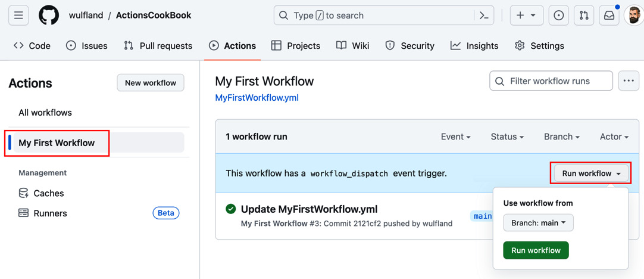Switch to the Insights tab

pyautogui.click(x=474, y=46)
